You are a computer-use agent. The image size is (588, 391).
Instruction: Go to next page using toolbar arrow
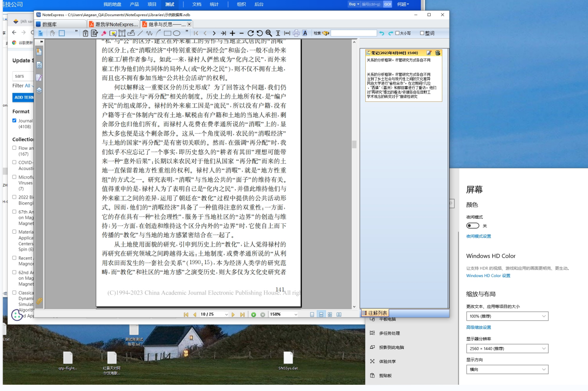click(x=214, y=33)
